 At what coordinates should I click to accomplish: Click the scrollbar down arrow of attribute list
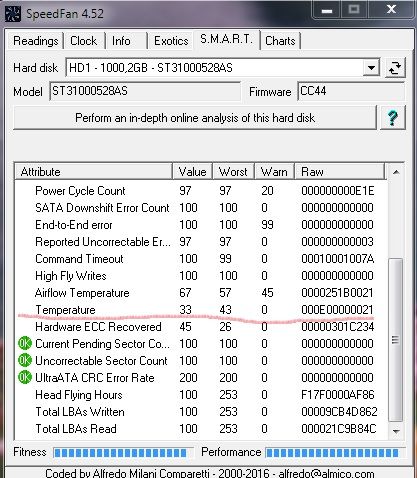tap(396, 431)
